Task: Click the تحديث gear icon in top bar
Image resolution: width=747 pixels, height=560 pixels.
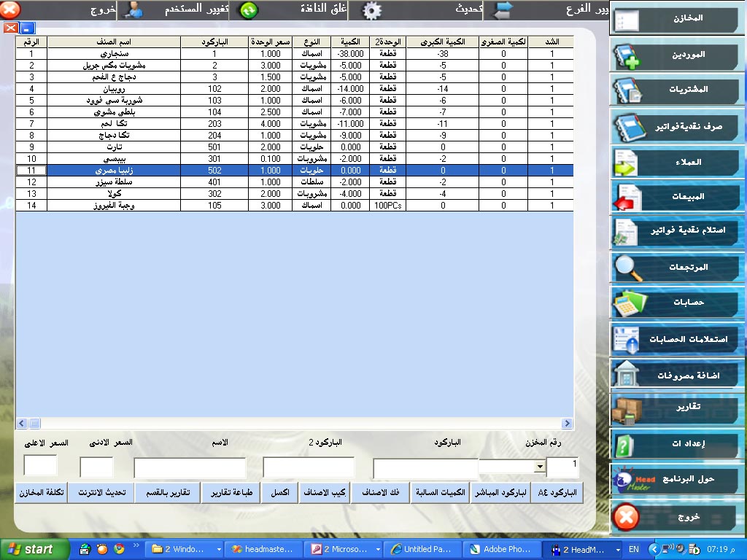Action: [x=373, y=10]
